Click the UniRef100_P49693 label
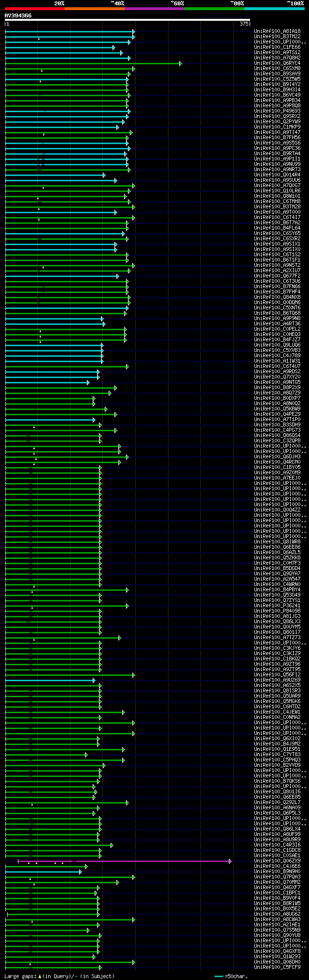This screenshot has width=309, height=980. [x=277, y=111]
